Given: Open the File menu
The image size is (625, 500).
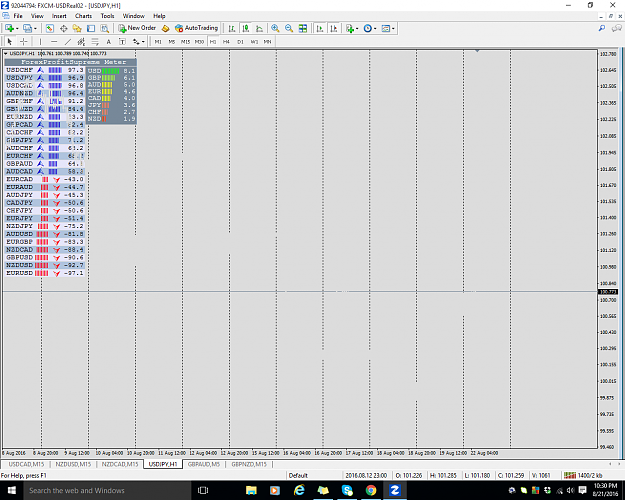Looking at the screenshot, I should (x=18, y=16).
